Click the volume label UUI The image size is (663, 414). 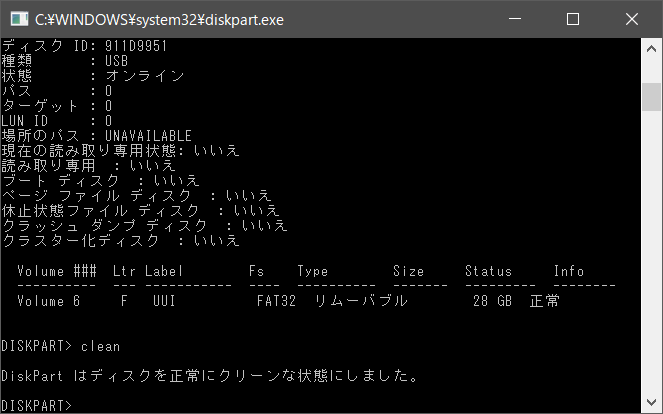click(x=164, y=301)
